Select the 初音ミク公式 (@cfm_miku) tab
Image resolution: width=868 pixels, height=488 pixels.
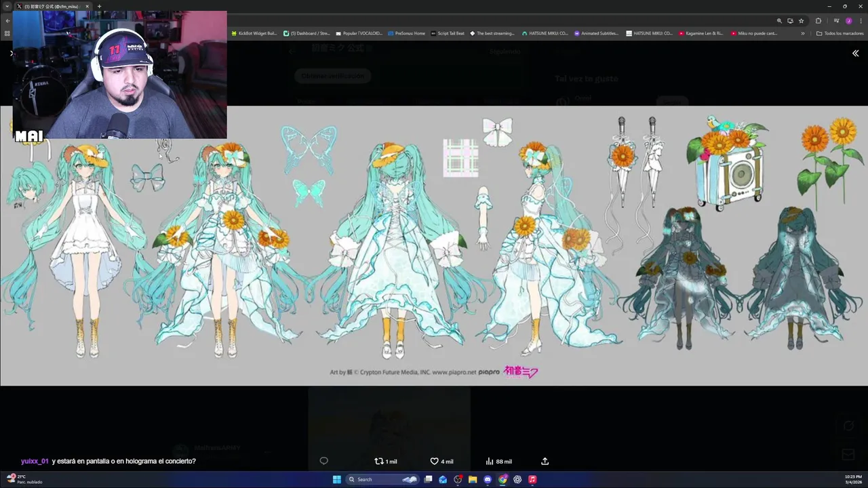(x=52, y=6)
